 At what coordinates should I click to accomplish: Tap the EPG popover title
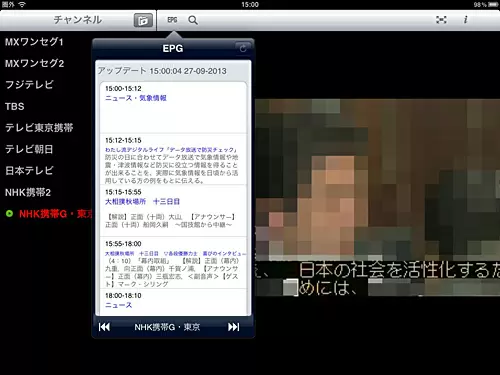[x=173, y=48]
